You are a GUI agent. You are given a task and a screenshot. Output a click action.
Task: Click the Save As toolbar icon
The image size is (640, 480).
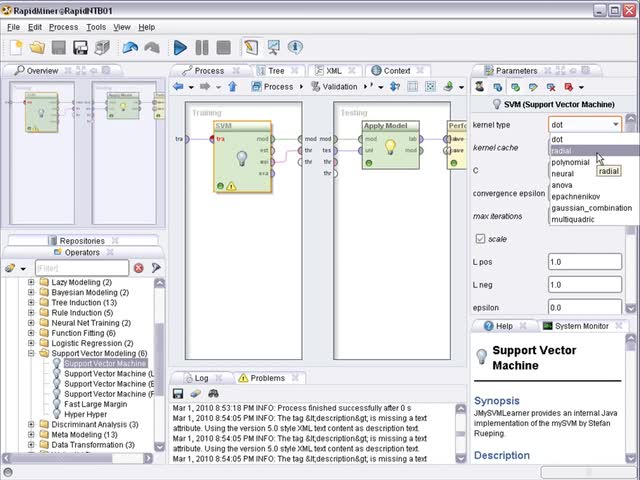(x=80, y=48)
